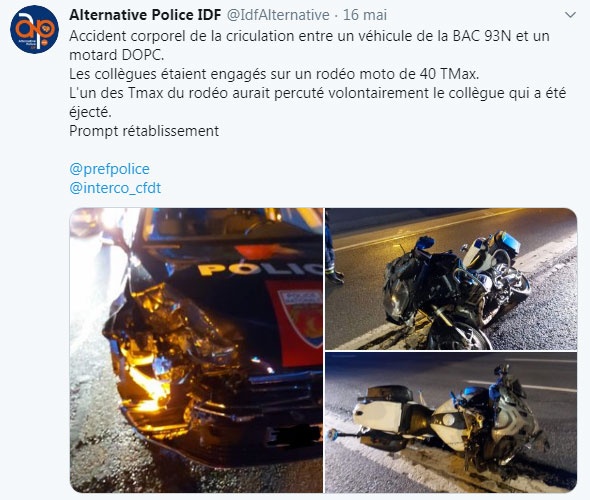The image size is (590, 500).
Task: Open the 16 mai timestamp link
Action: pos(365,15)
